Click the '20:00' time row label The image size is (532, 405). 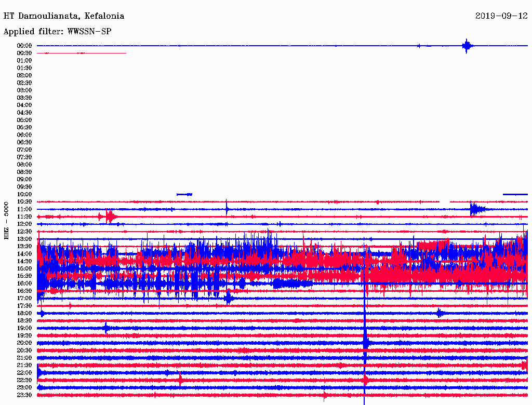(24, 343)
